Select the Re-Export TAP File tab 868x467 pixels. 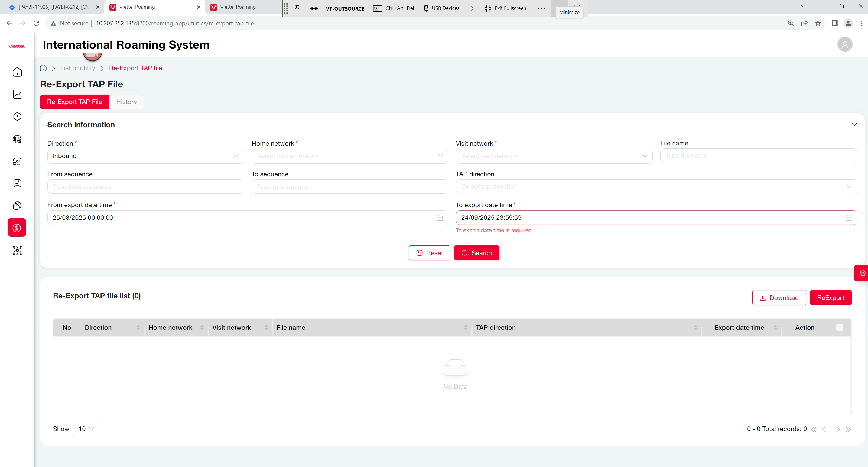[x=74, y=102]
